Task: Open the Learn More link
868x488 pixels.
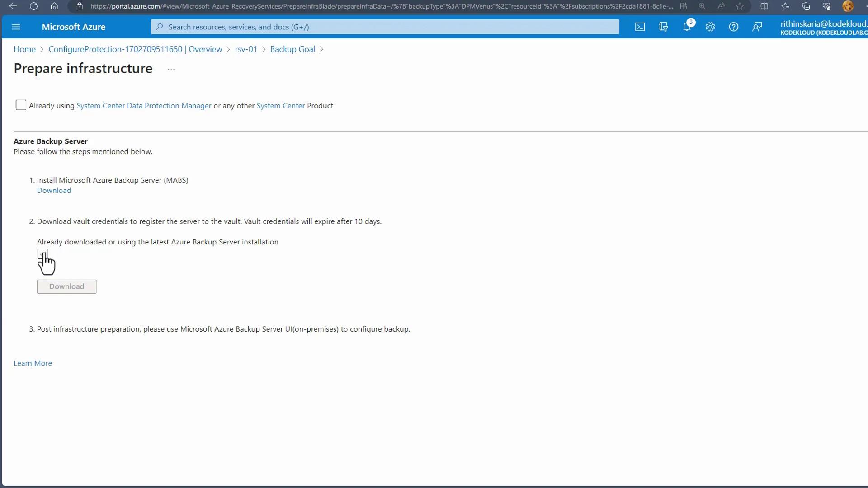Action: coord(33,363)
